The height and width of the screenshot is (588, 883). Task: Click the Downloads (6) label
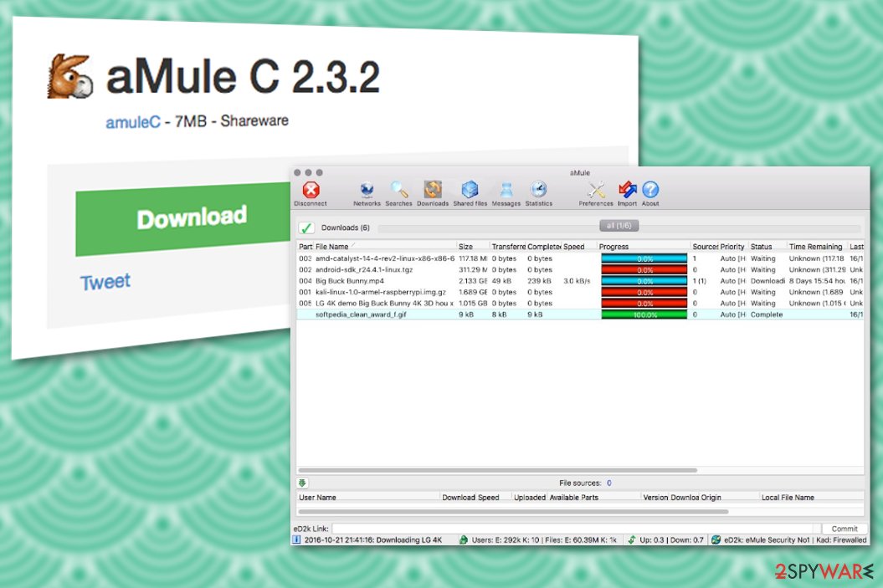(345, 228)
